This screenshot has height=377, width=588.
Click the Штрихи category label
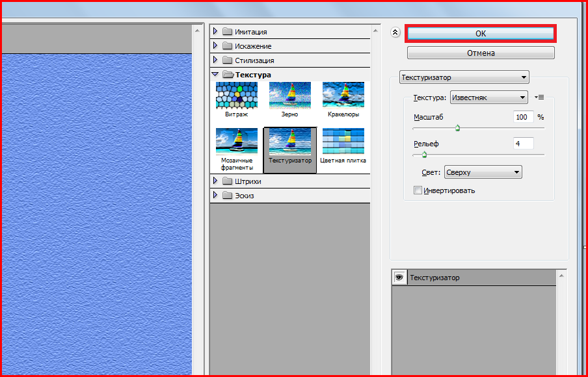(x=248, y=181)
